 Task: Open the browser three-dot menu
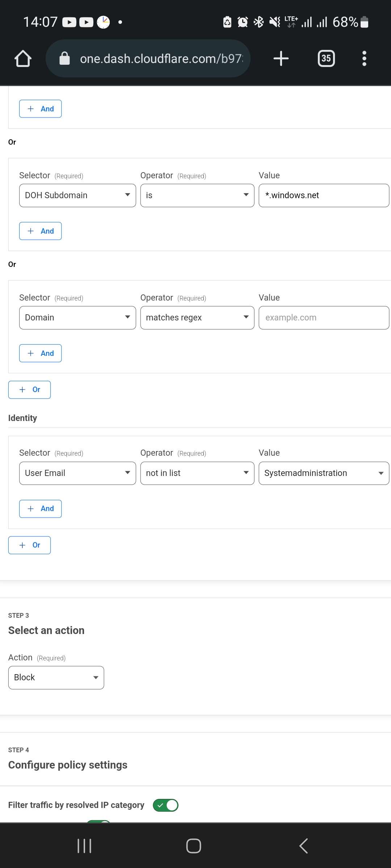[x=364, y=59]
